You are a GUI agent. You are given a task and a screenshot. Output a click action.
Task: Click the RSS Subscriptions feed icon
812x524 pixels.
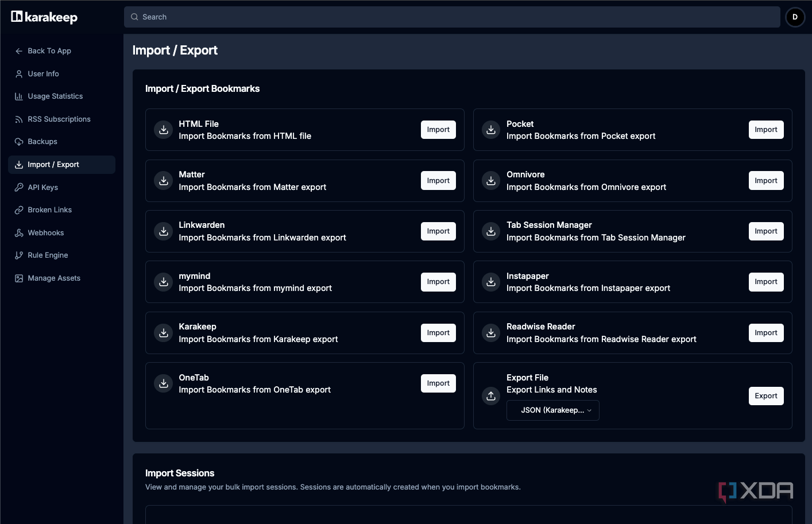19,119
